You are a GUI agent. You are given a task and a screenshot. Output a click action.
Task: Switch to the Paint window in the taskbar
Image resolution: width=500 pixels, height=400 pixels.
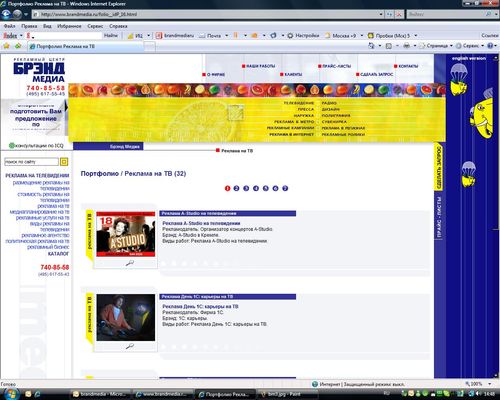pyautogui.click(x=286, y=394)
